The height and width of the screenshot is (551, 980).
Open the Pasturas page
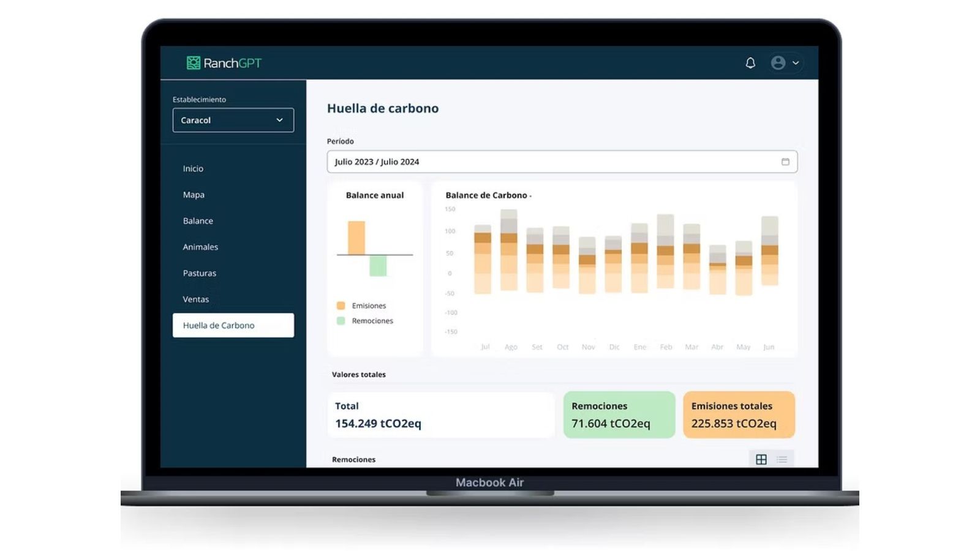point(199,273)
